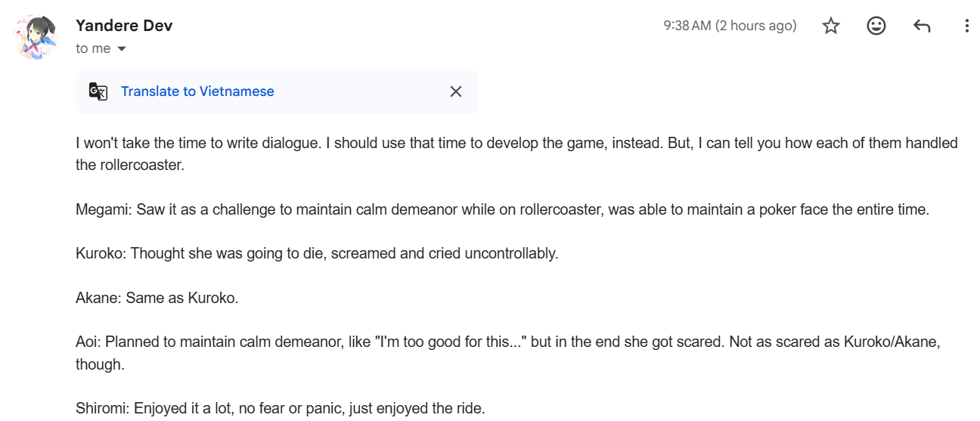Image resolution: width=980 pixels, height=421 pixels.
Task: Click the name "Aoi:" in the email body
Action: click(88, 342)
